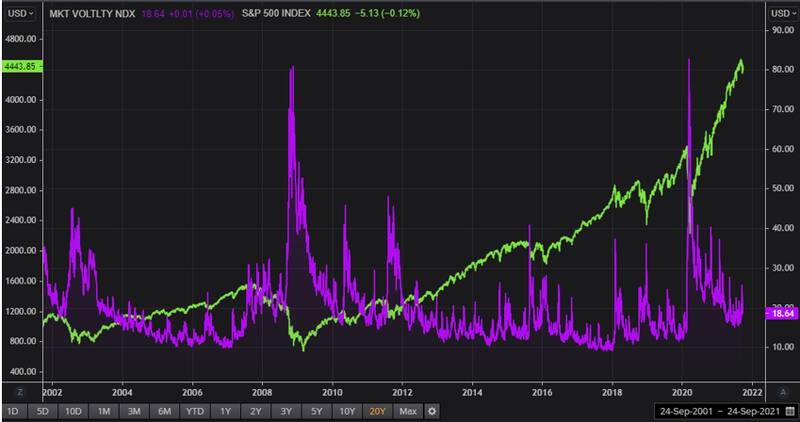
Task: Click the A auto-scale button on right axis
Action: coord(782,392)
